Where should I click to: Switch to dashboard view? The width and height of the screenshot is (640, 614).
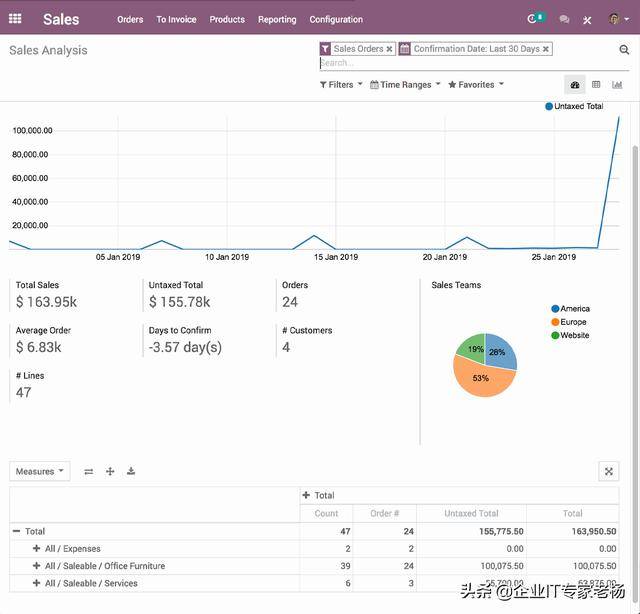click(574, 85)
